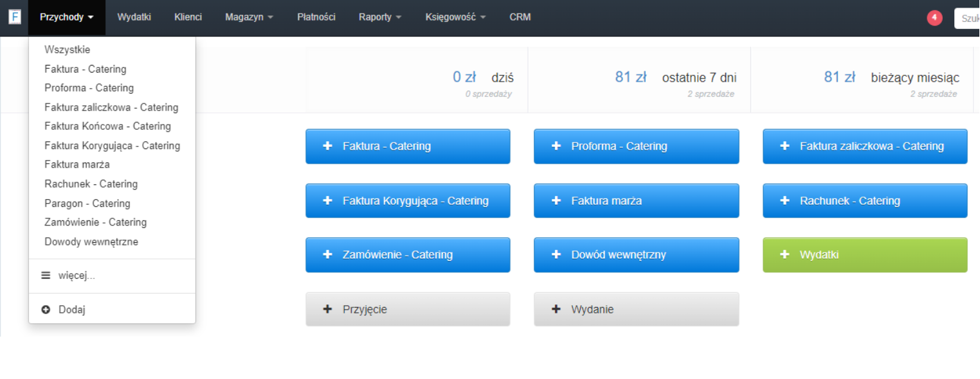Select Paragon - Catering in the dropdown list
Viewport: 980px width, 379px height.
click(x=87, y=204)
